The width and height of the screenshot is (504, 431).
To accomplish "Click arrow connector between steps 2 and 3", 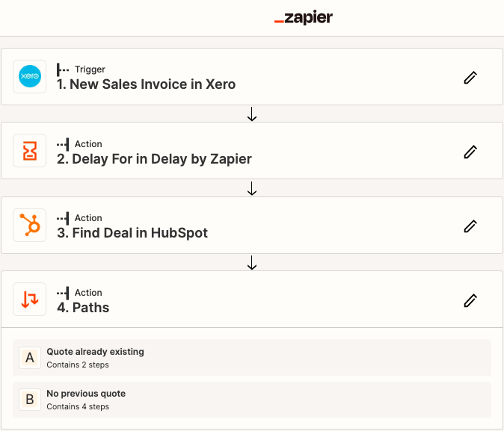I will click(252, 188).
